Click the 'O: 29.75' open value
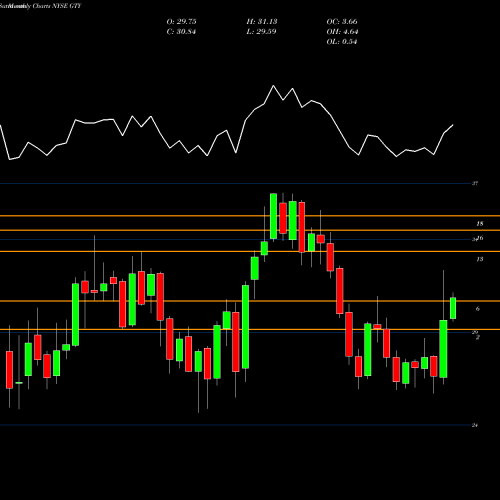Screen dimensions: 500x500 click(x=181, y=22)
